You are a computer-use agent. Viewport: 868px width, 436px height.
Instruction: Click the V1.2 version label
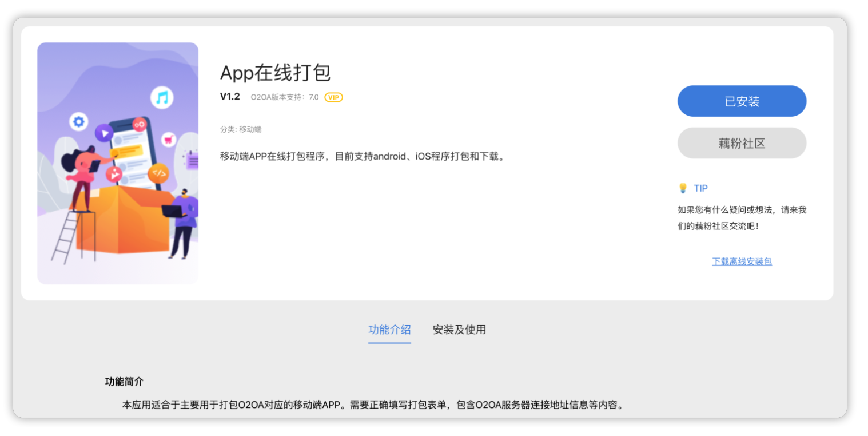pyautogui.click(x=230, y=97)
